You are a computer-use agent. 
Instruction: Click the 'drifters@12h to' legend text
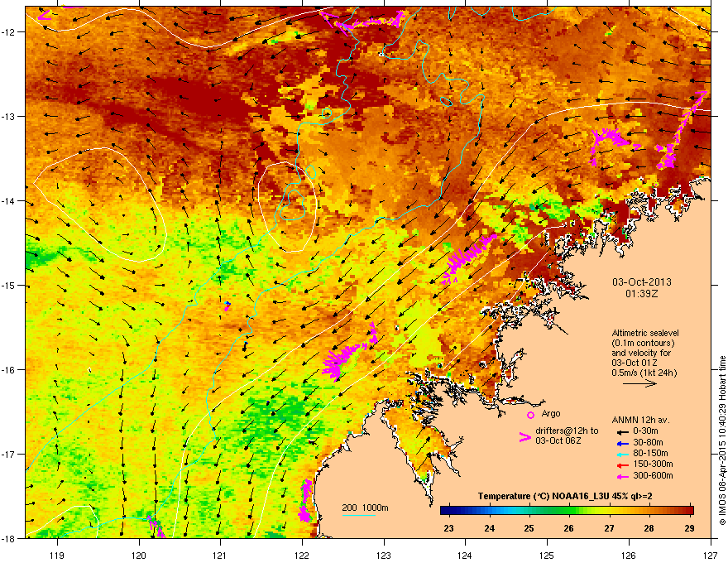[567, 431]
